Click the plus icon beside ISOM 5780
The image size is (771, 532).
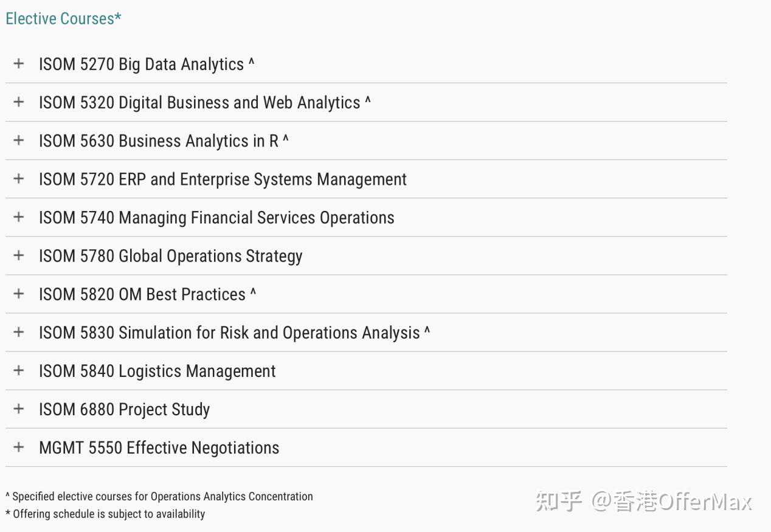[18, 255]
